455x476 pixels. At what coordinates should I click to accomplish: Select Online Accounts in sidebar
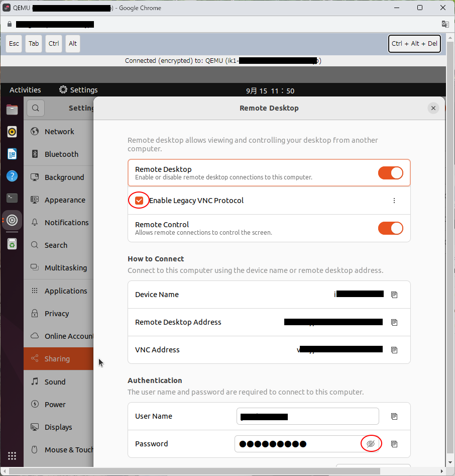[59, 336]
